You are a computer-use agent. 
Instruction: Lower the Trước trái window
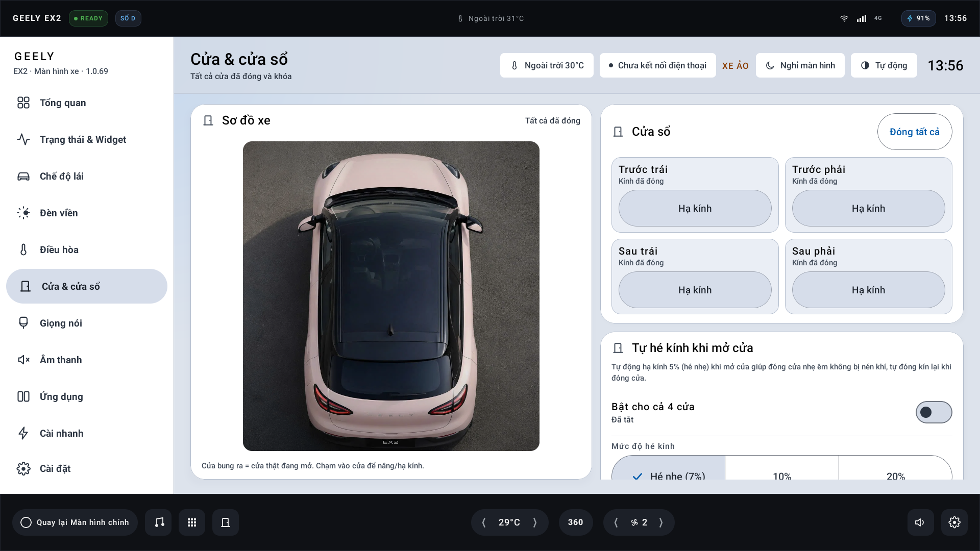(695, 208)
